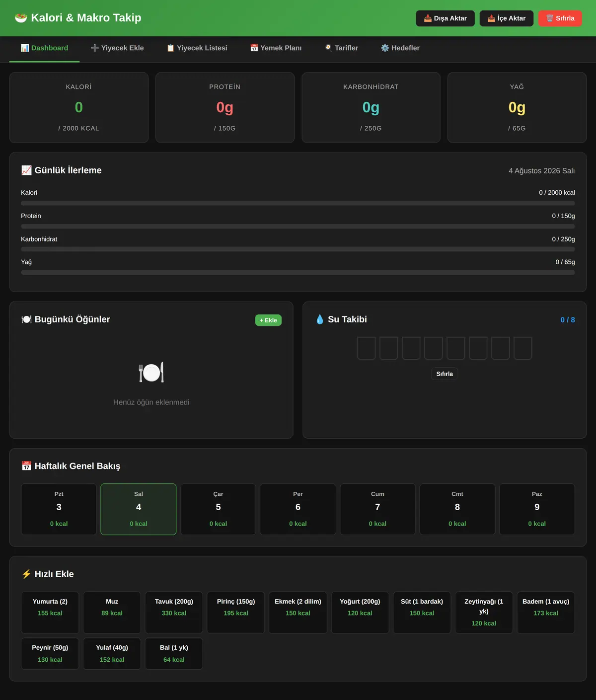Quick add Tavuk (200g)
596x700 pixels.
coord(174,613)
